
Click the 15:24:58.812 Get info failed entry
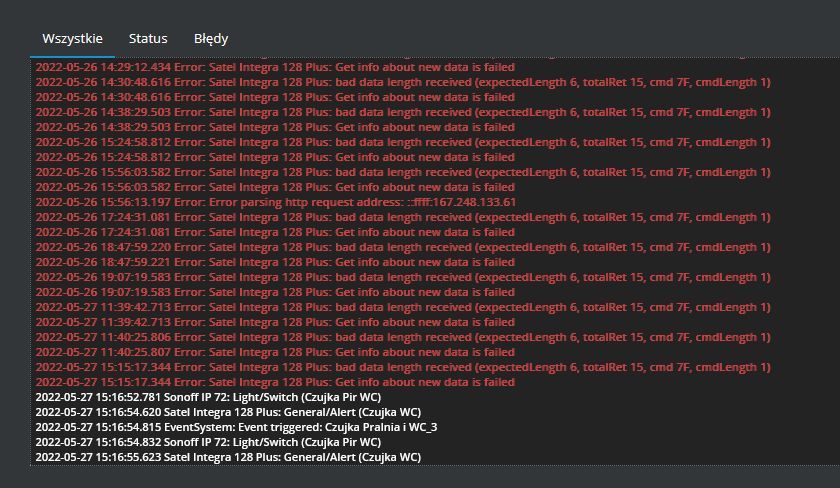(275, 157)
